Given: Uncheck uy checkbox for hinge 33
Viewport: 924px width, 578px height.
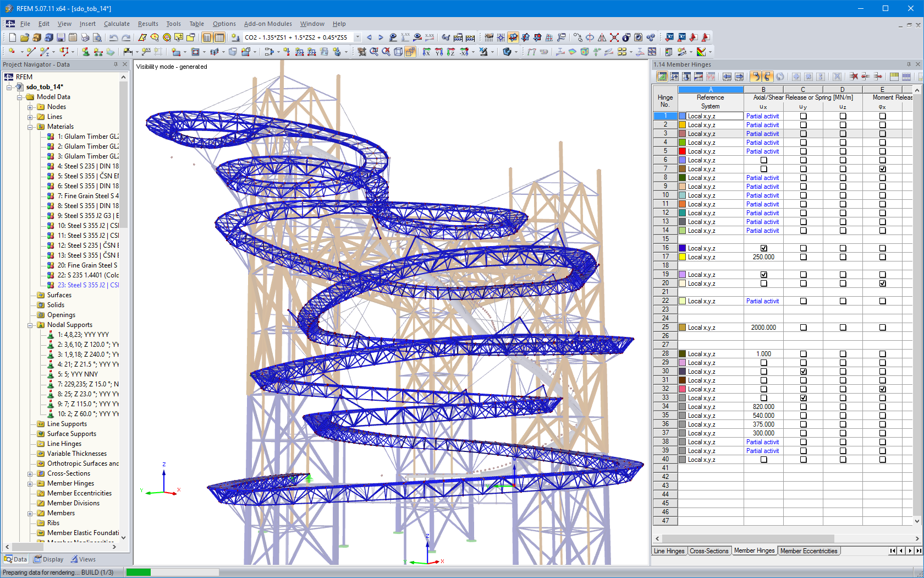Looking at the screenshot, I should (803, 398).
